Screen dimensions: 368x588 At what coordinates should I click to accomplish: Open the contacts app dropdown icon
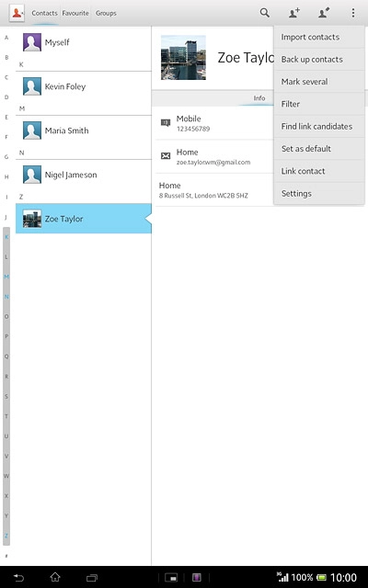(17, 13)
